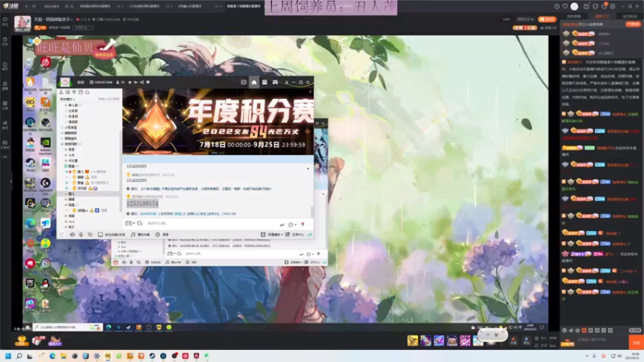Click the Windows Start button

(x=8, y=356)
